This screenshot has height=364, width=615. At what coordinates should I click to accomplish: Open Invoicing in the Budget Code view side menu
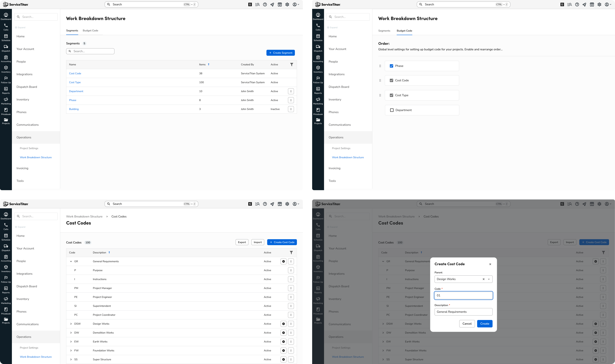coord(335,168)
